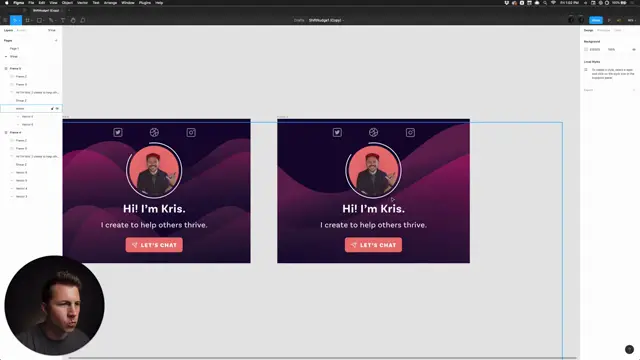Click the Twitter icon in the right artboard
The width and height of the screenshot is (640, 360).
[337, 132]
